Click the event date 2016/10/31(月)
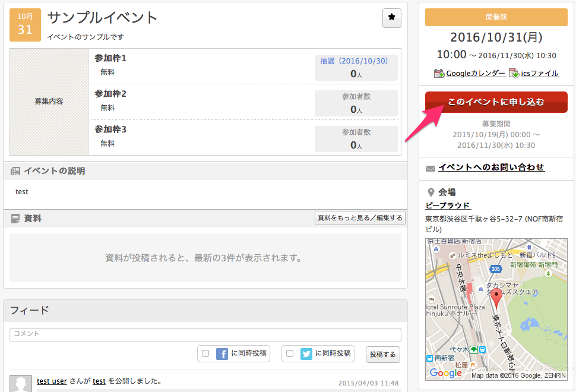The height and width of the screenshot is (392, 576). (496, 37)
